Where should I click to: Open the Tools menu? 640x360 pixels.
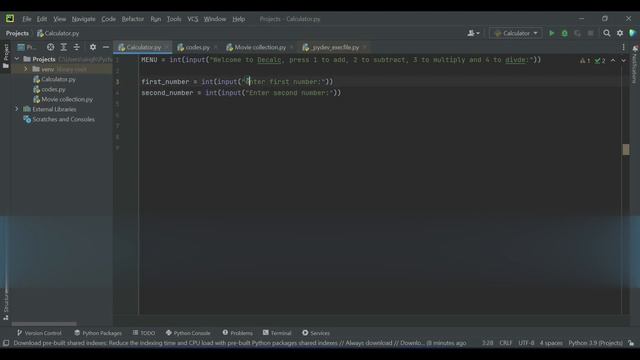[174, 19]
